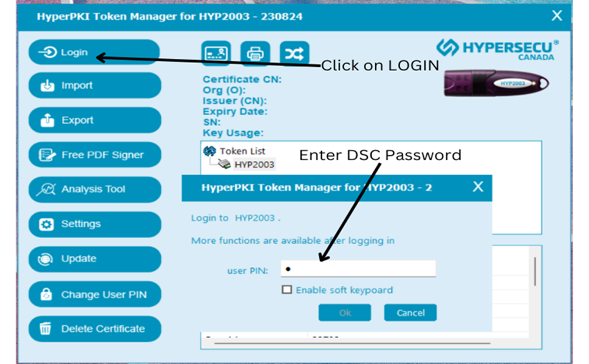The image size is (589, 364).
Task: Click the horizontal scrollbar at panel bottom
Action: click(x=352, y=343)
